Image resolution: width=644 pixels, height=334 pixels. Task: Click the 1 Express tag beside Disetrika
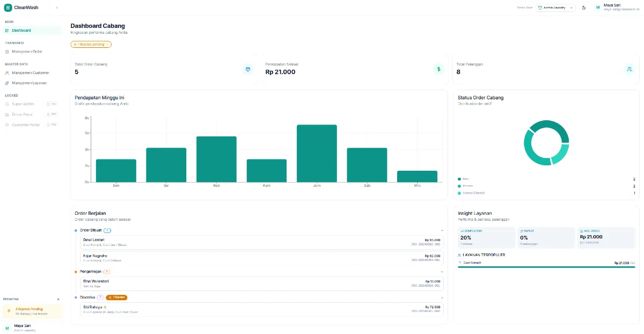coord(116,297)
